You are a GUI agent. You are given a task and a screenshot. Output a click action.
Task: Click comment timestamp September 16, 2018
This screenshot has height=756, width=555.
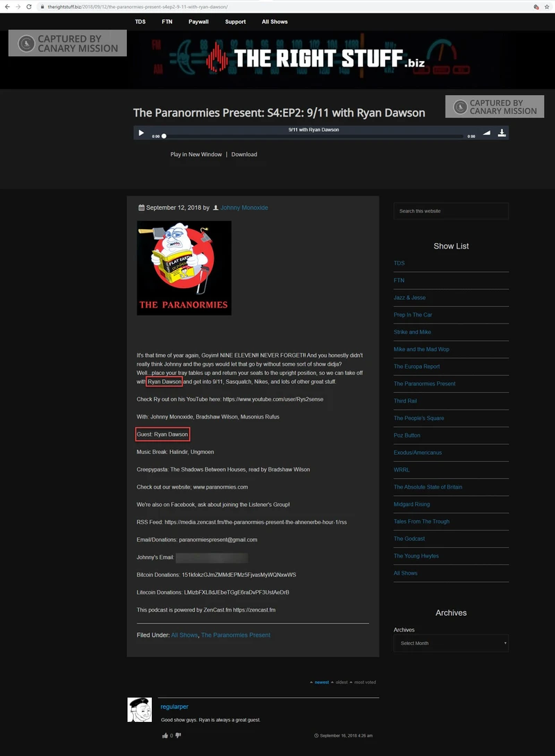pos(346,736)
